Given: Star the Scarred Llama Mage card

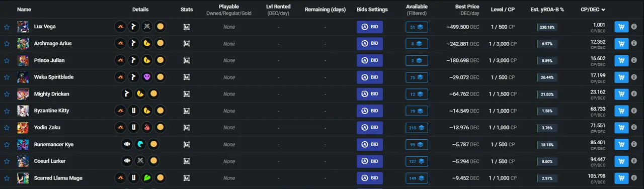Looking at the screenshot, I should [7, 178].
